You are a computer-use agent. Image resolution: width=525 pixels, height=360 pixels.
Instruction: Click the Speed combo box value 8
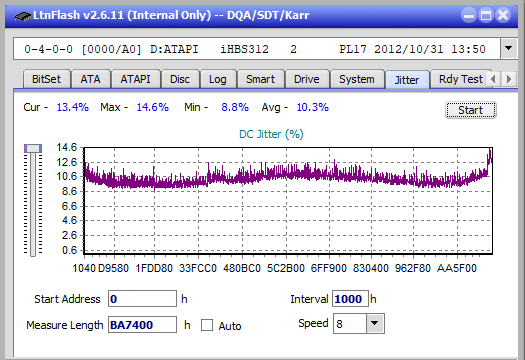coord(350,323)
